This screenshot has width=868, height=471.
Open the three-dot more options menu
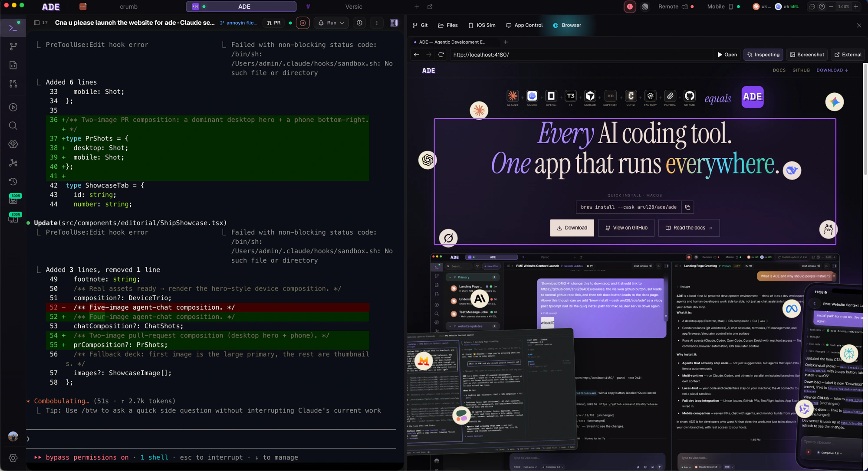tap(377, 23)
